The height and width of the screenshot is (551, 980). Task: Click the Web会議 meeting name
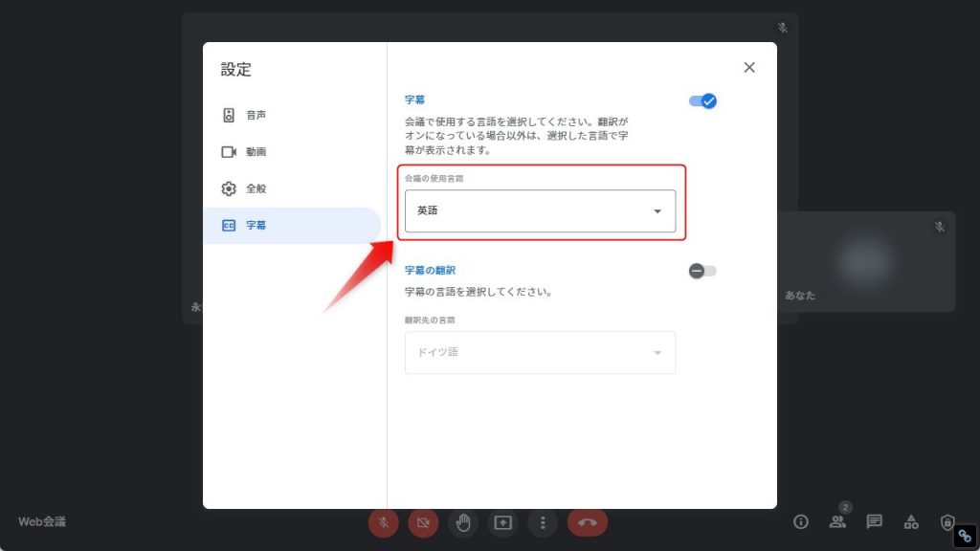pyautogui.click(x=42, y=521)
